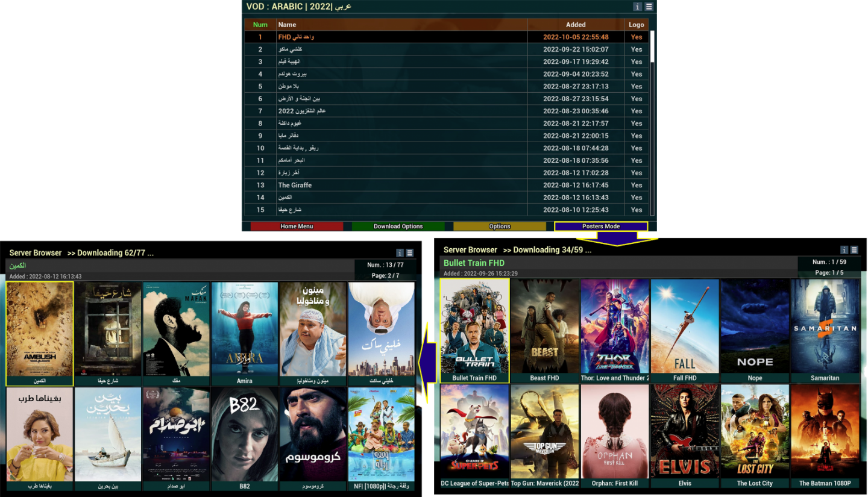Open window-behind-bars poster beside Ambush
The width and height of the screenshot is (868, 497).
(108, 334)
